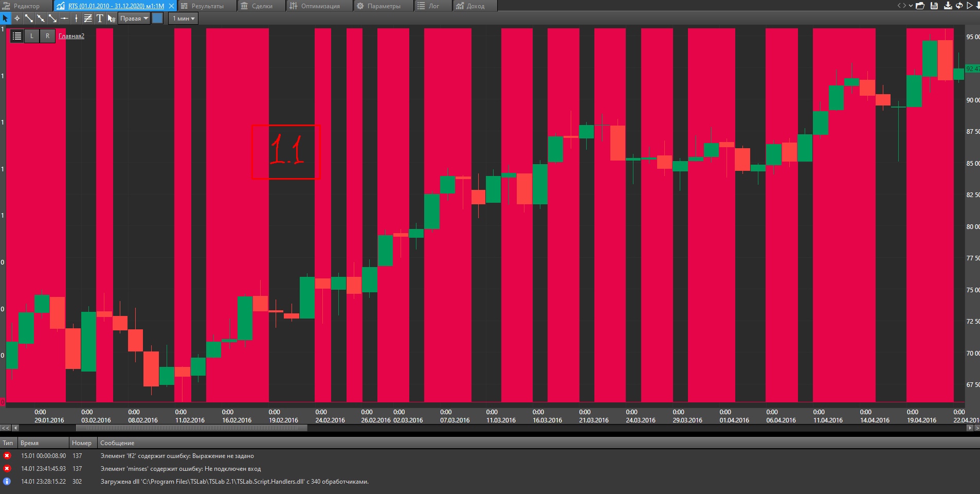Sort log by the Тип column header
This screenshot has width=980, height=494.
8,443
